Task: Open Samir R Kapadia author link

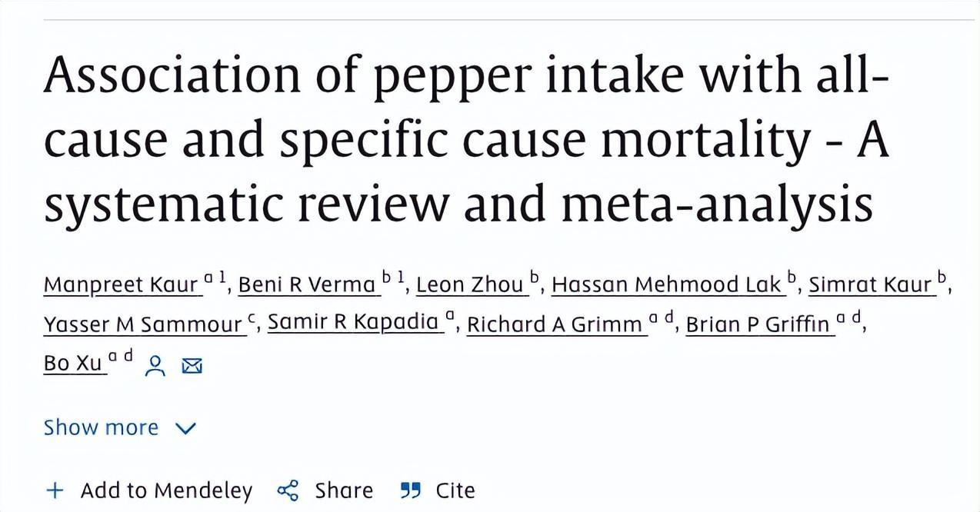Action: 353,323
